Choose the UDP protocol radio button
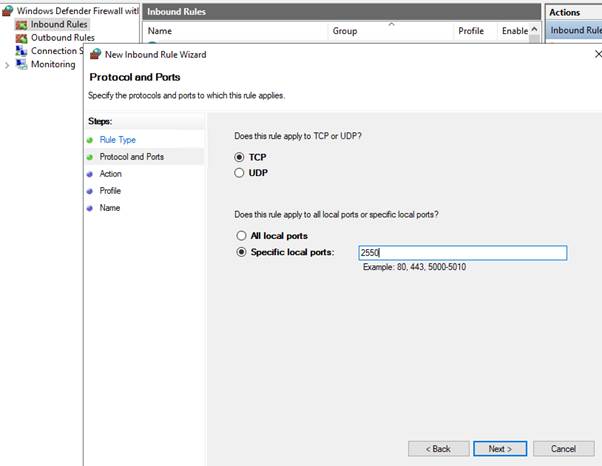Image resolution: width=602 pixels, height=466 pixels. 239,173
